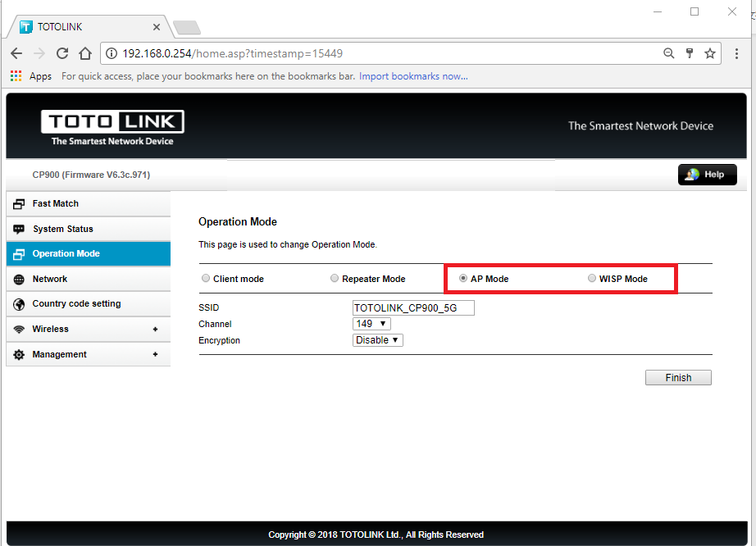The width and height of the screenshot is (756, 546).
Task: Open the zoom magnifier icon in address bar
Action: coord(668,53)
